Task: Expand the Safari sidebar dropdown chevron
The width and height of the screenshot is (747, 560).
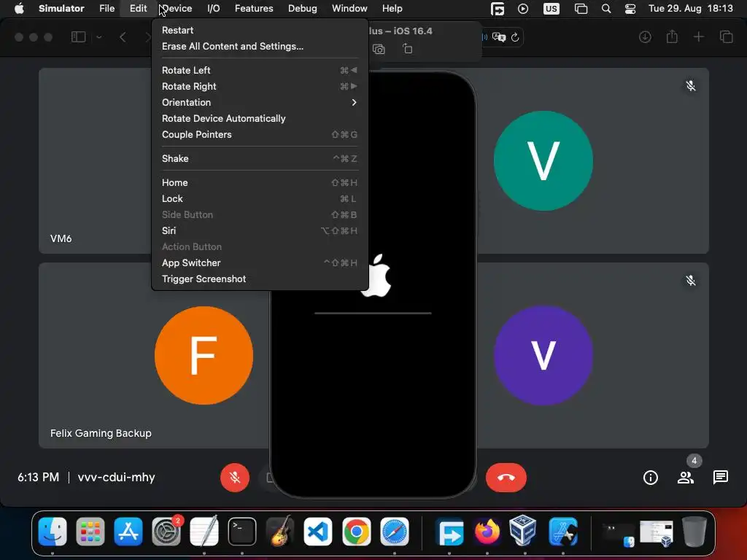Action: tap(99, 36)
